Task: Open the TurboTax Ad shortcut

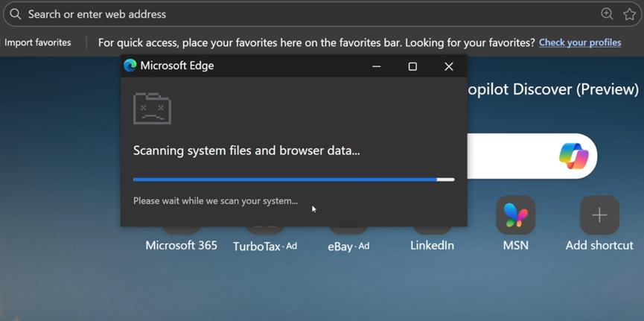Action: (x=265, y=247)
